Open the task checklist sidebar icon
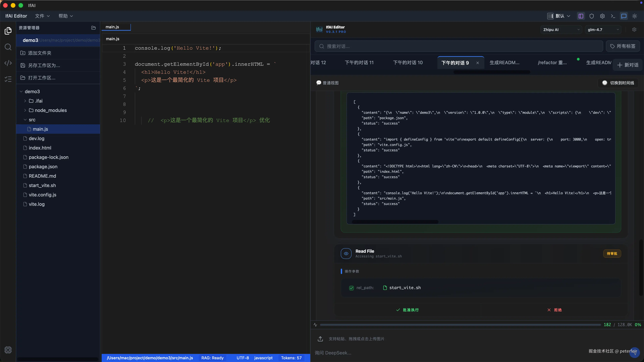Screen dimensions: 644x362 [8, 79]
